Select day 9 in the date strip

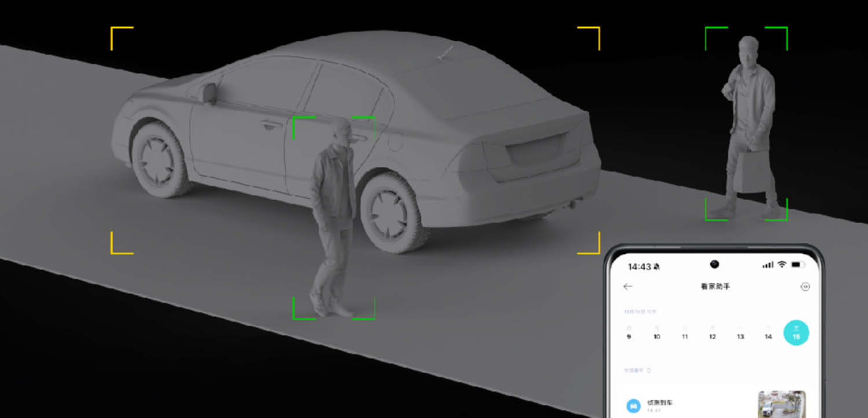pyautogui.click(x=629, y=333)
